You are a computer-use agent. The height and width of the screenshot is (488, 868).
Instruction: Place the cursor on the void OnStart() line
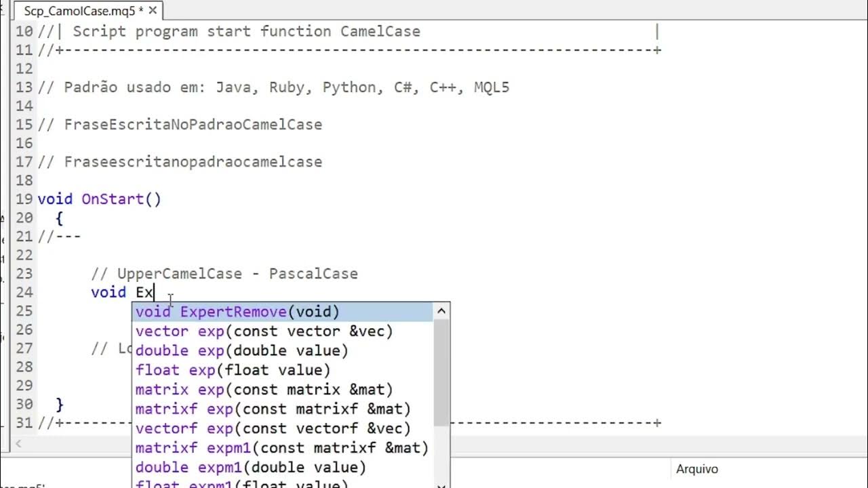(99, 199)
